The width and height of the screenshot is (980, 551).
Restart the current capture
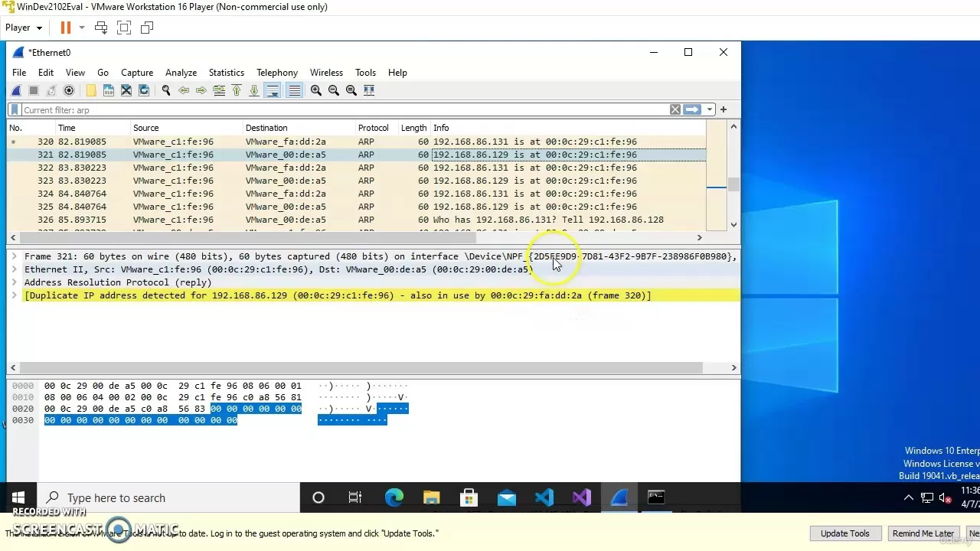(51, 90)
